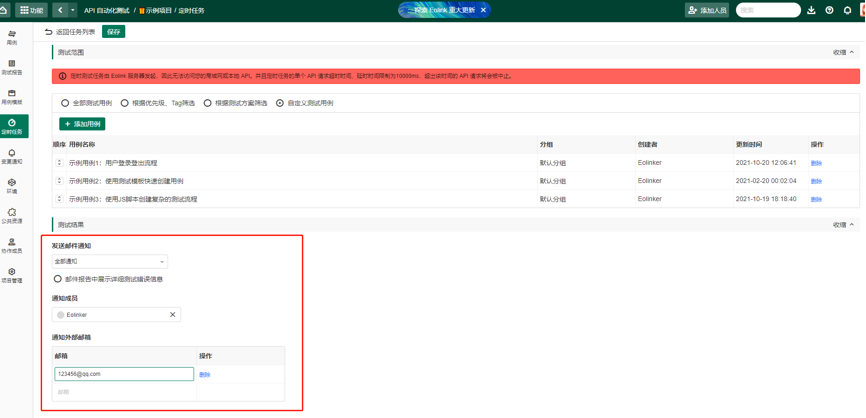
Task: Open 用例模板 in the sidebar
Action: pos(12,97)
